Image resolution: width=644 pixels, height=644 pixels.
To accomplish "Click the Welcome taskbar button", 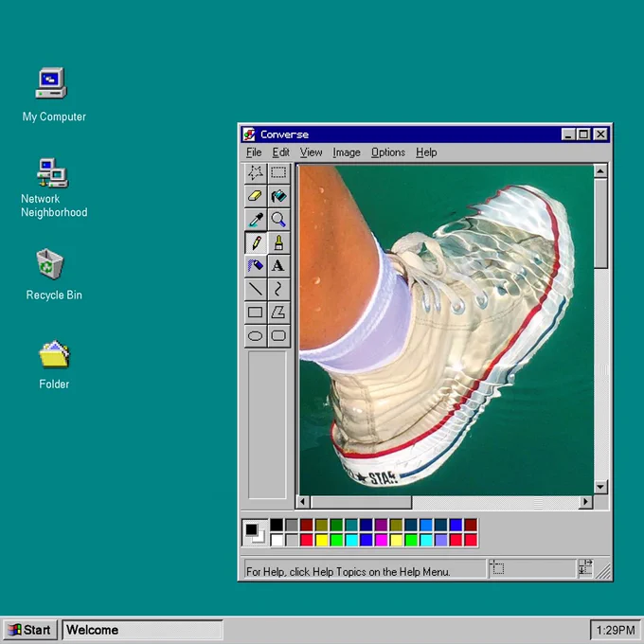I will [142, 630].
